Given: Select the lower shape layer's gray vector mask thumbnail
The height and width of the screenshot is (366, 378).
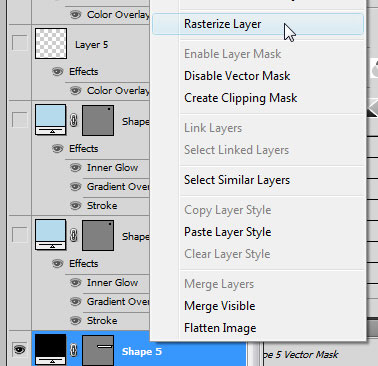Looking at the screenshot, I should (x=98, y=235).
